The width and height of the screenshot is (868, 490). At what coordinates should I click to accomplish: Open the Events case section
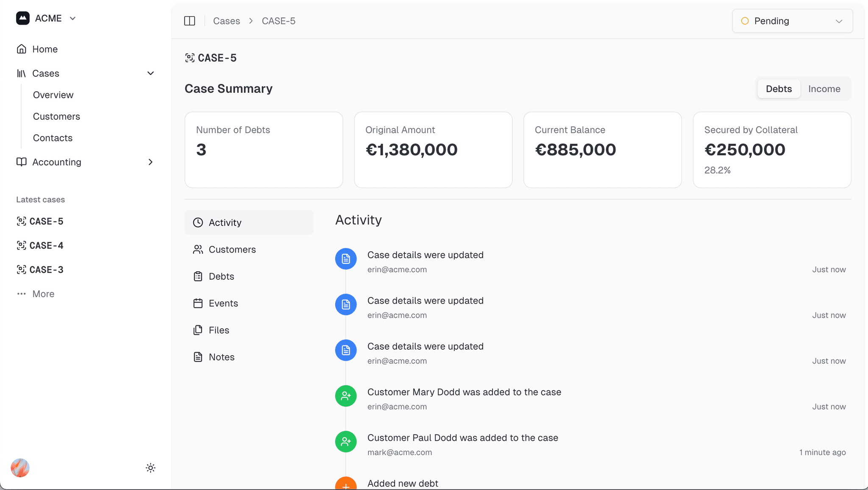(x=249, y=303)
